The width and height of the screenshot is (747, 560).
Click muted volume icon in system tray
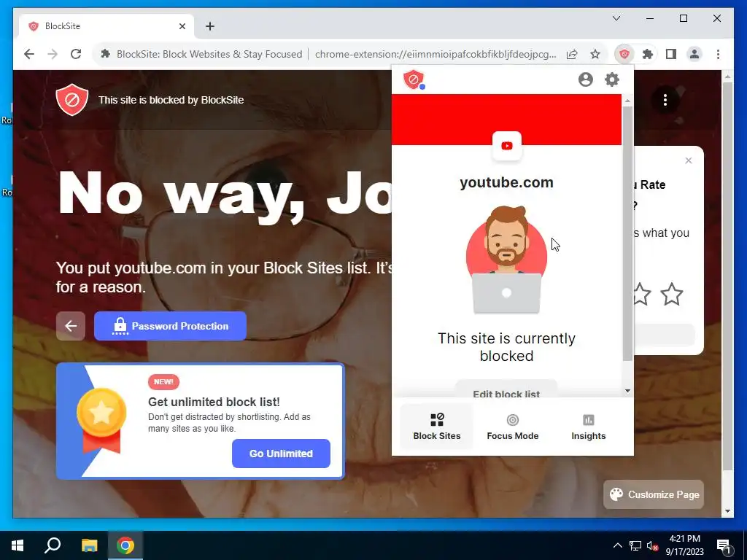click(x=652, y=545)
